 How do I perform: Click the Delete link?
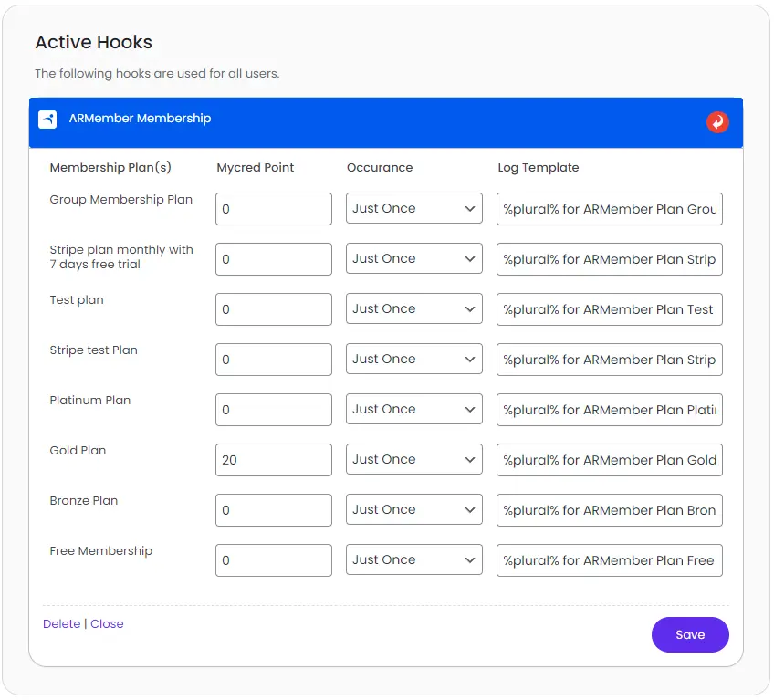tap(62, 624)
